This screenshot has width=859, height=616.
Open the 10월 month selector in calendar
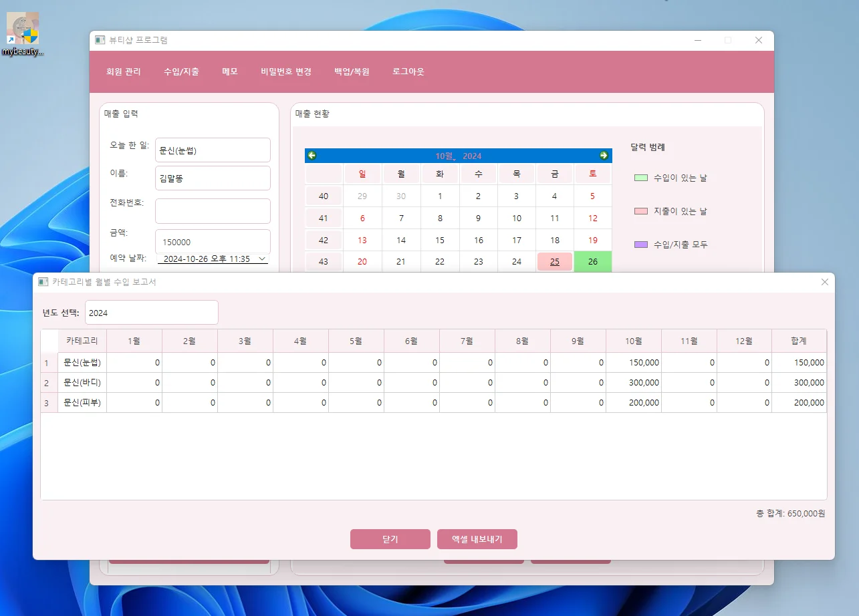pos(445,156)
